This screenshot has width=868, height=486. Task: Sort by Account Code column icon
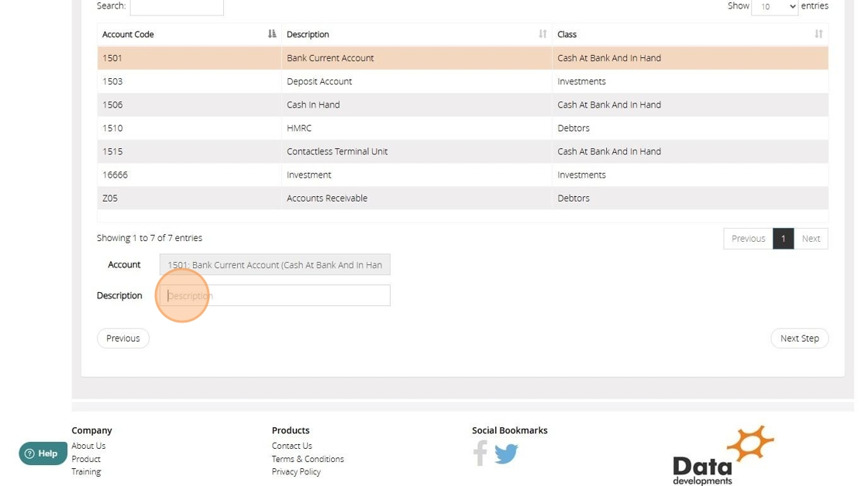point(272,34)
